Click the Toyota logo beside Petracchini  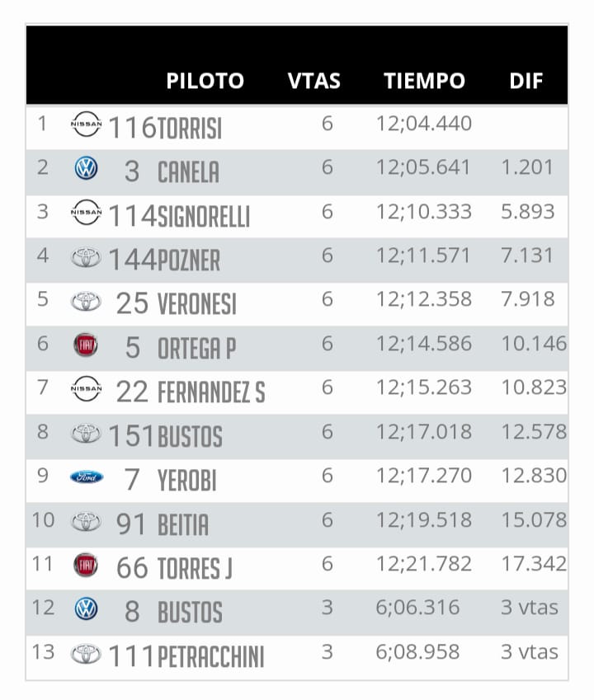pos(86,654)
